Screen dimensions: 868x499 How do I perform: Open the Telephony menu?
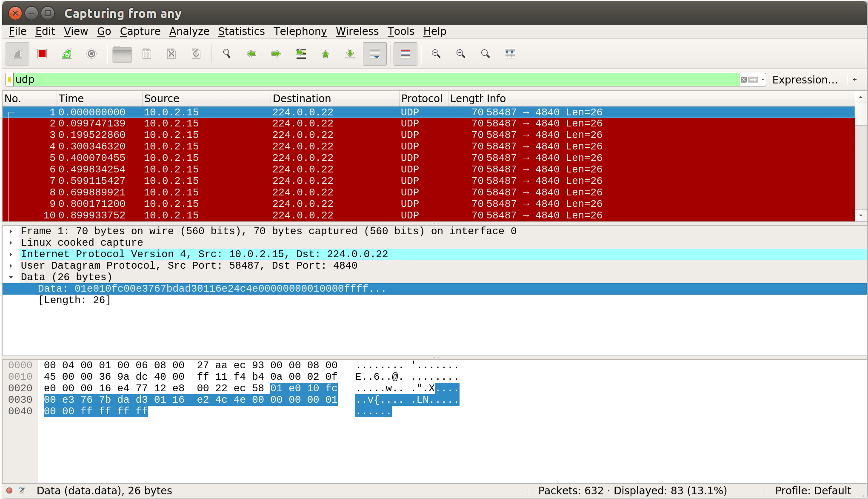(300, 31)
